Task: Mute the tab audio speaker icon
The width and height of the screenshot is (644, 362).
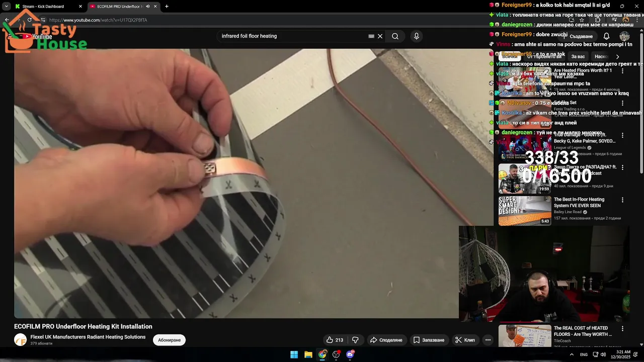Action: click(147, 7)
